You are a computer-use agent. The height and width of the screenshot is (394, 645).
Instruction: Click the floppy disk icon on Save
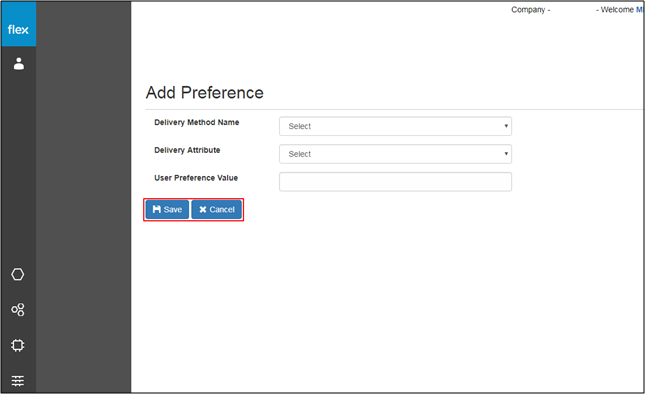[157, 209]
